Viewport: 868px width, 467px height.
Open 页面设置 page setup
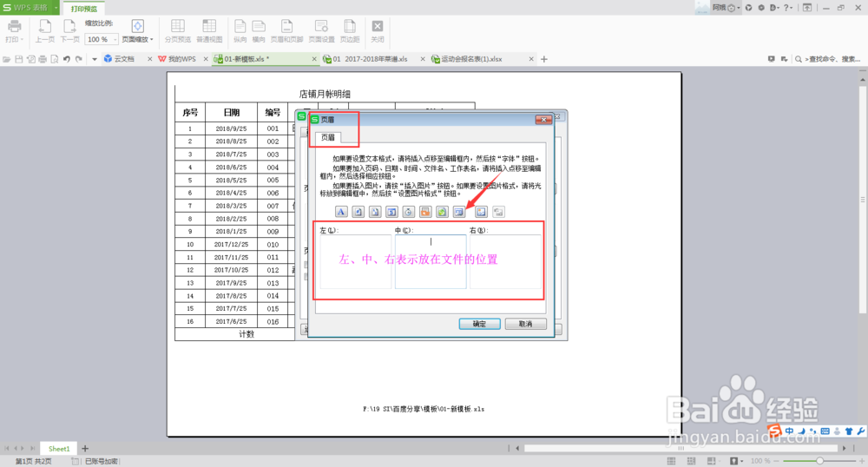(x=321, y=30)
